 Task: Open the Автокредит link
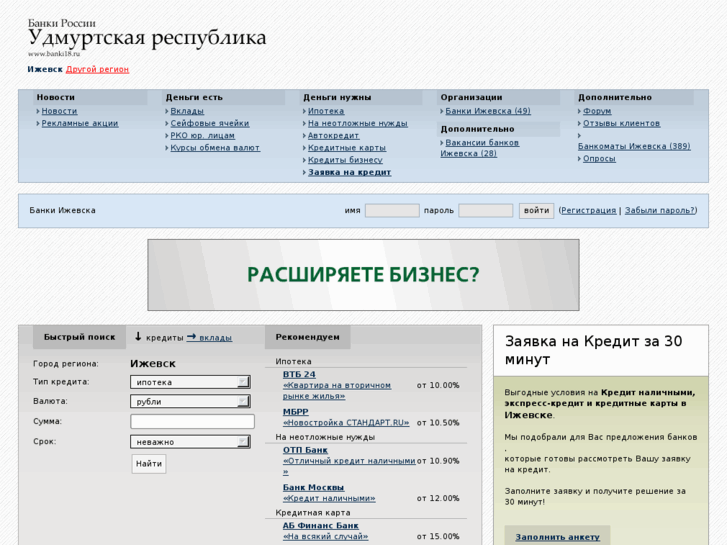[333, 135]
